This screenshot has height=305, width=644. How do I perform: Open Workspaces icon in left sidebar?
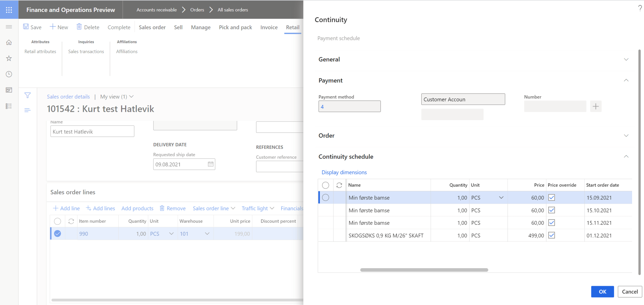click(x=9, y=90)
